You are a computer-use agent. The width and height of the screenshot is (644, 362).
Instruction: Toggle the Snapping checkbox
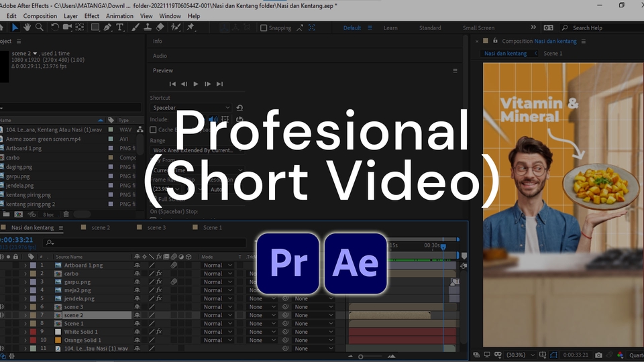264,28
